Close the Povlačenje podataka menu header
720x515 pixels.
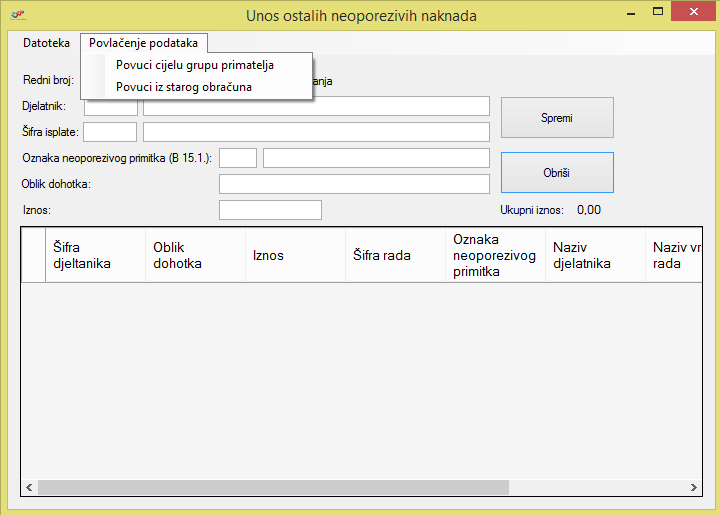pyautogui.click(x=143, y=43)
